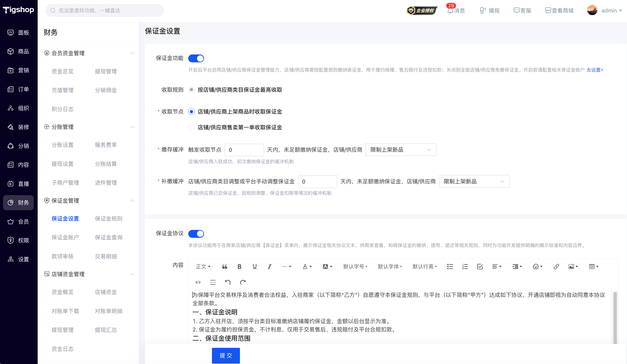The image size is (627, 364).
Task: Click the undo arrow in the editor
Action: 228,282
